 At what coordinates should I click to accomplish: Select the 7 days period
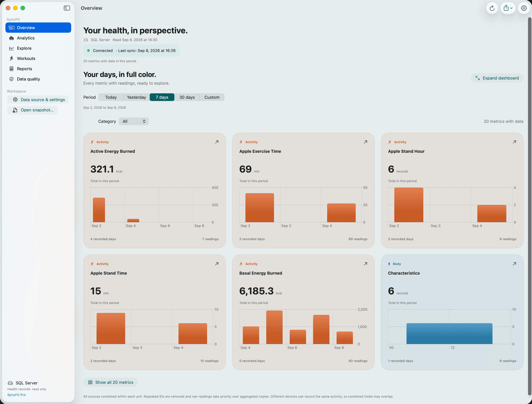coord(162,97)
